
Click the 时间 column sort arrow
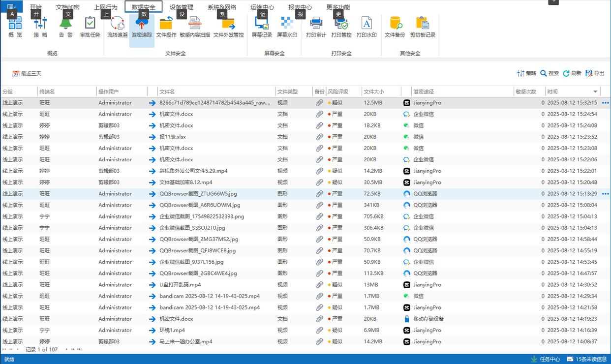click(x=595, y=91)
